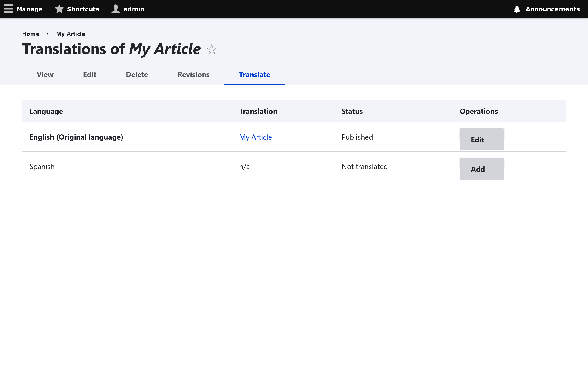Click the Status column header
Viewport: 588px width, 368px height.
coord(352,111)
